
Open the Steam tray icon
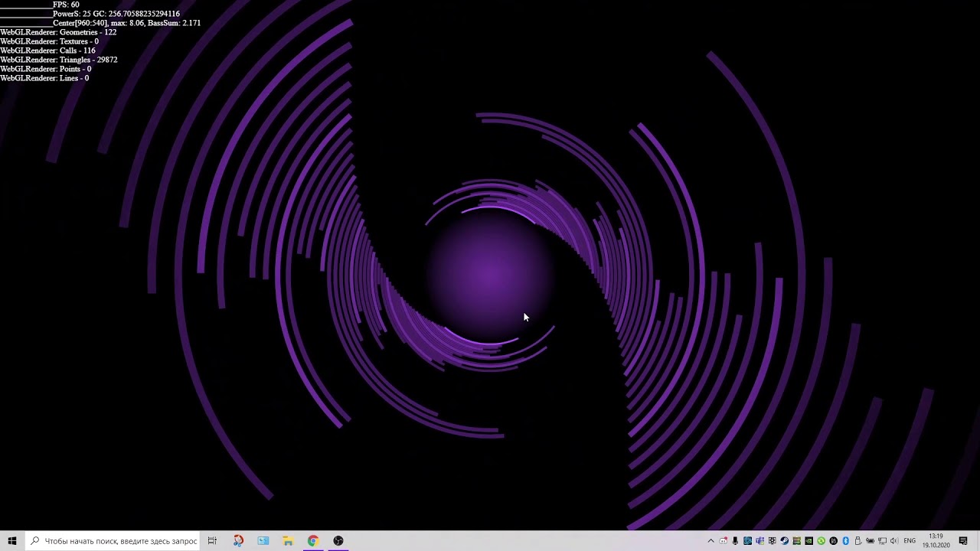[x=784, y=541]
